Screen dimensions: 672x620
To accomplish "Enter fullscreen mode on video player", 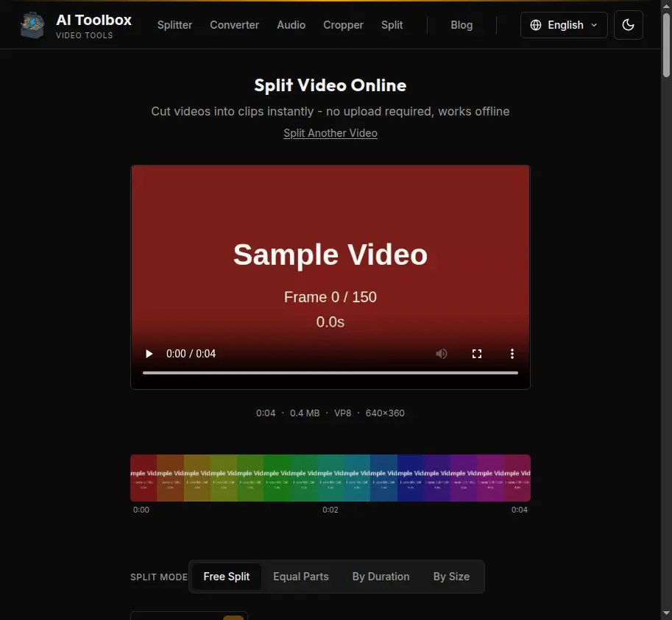I will coord(477,354).
